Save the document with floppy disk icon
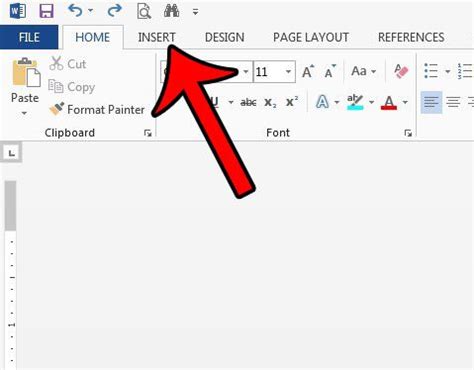The image size is (474, 370). tap(46, 11)
